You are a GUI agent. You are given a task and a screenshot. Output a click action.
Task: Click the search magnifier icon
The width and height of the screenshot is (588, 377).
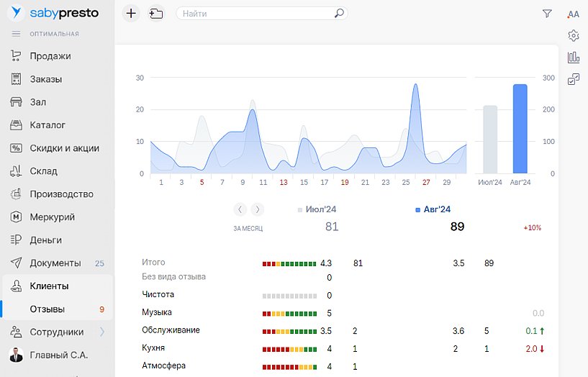[x=339, y=13]
